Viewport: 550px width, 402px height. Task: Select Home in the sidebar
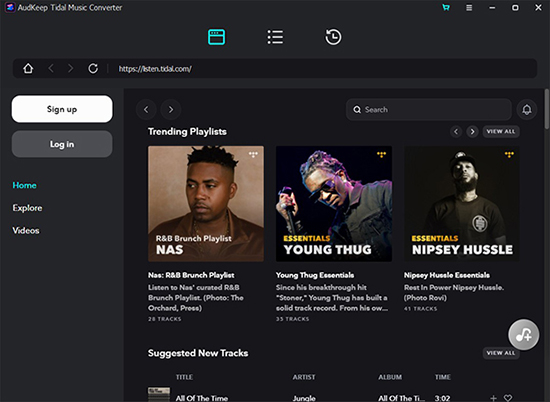tap(25, 185)
